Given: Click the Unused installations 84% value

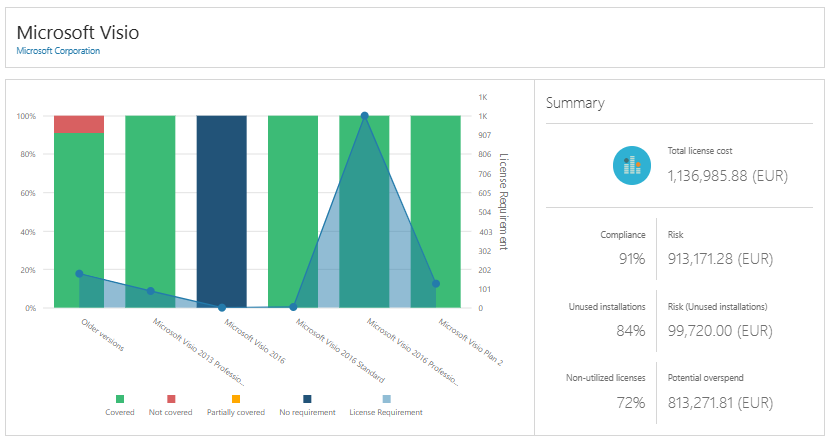Looking at the screenshot, I should (630, 330).
